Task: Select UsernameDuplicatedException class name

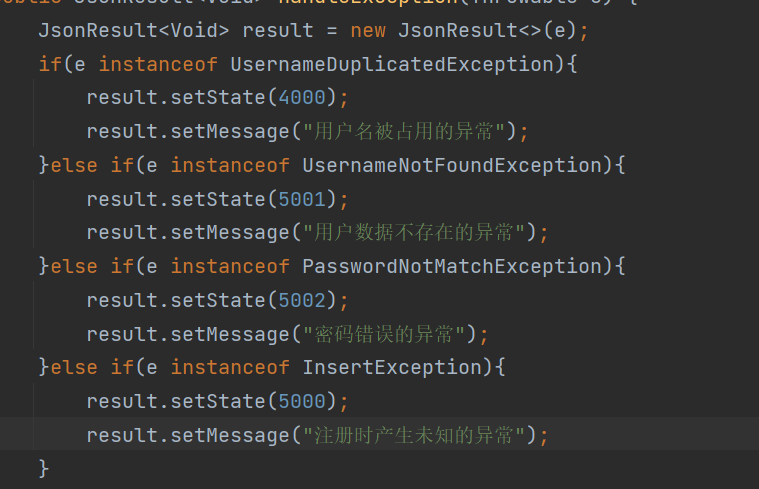Action: 392,64
